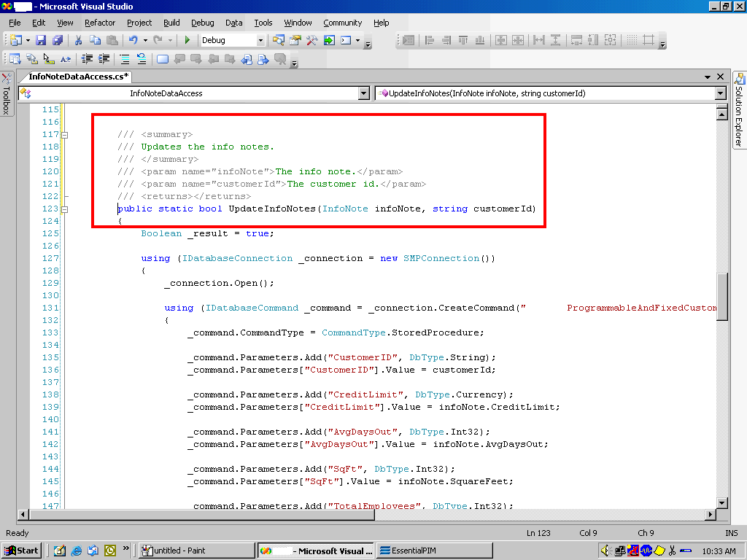Collapse the summary comment region at line 117
The width and height of the screenshot is (747, 560).
pyautogui.click(x=64, y=134)
